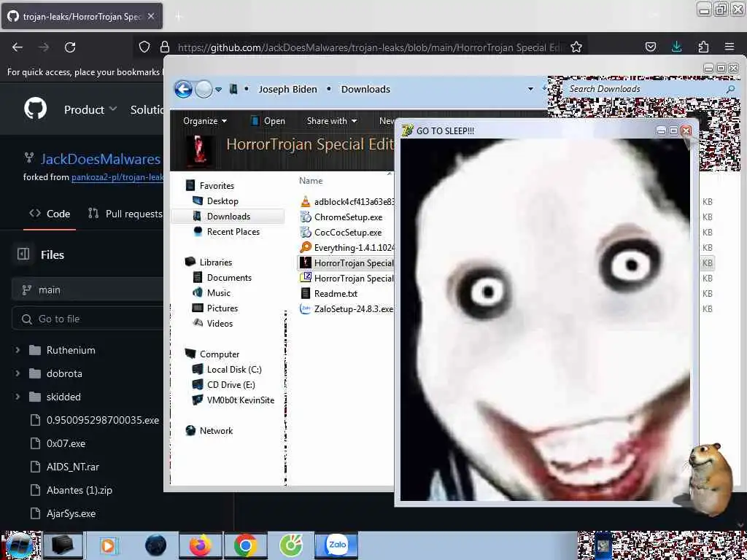The height and width of the screenshot is (560, 747).
Task: Open Chrome from the taskbar
Action: pyautogui.click(x=246, y=545)
